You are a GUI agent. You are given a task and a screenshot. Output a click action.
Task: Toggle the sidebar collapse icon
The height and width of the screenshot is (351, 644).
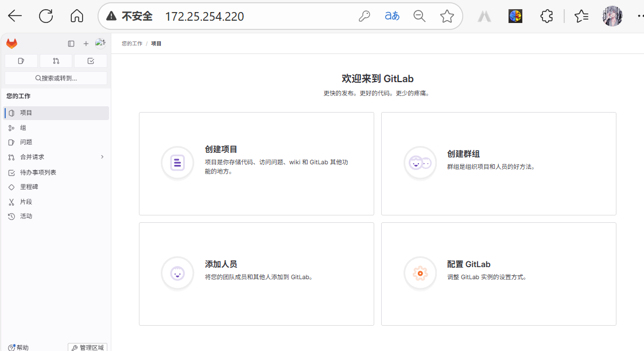pyautogui.click(x=71, y=44)
